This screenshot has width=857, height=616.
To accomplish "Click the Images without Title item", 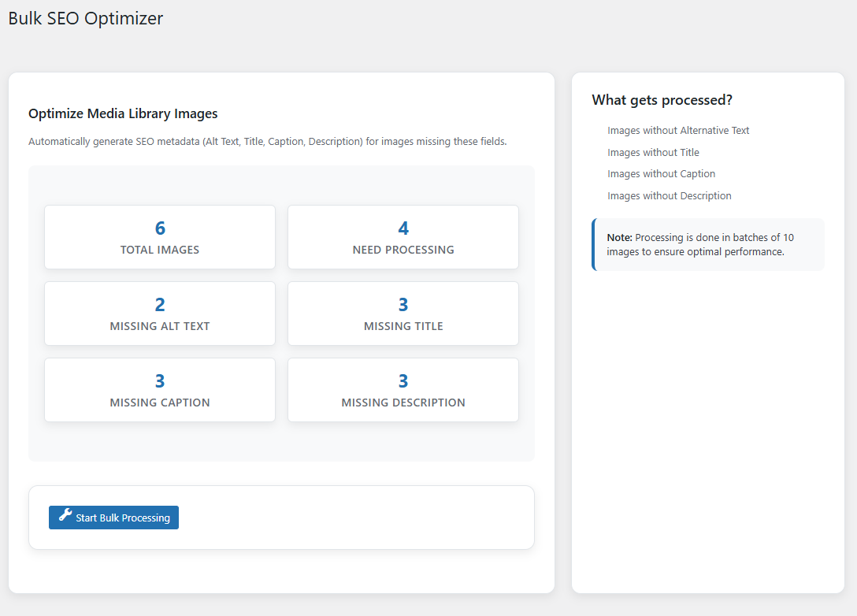I will pyautogui.click(x=653, y=153).
